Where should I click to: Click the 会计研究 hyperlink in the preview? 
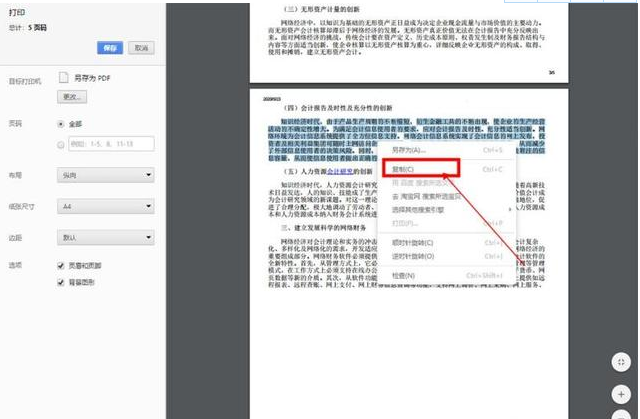340,171
